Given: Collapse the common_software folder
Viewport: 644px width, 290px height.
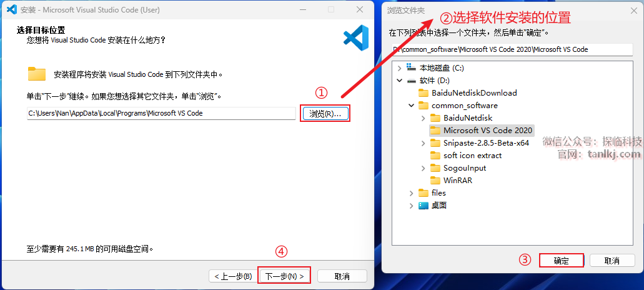Looking at the screenshot, I should [x=411, y=106].
